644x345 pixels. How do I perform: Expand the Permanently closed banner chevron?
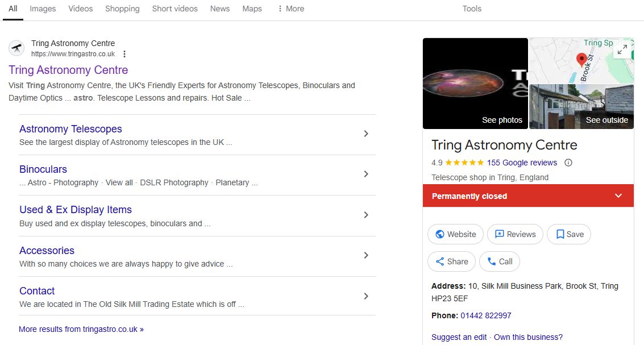(618, 196)
